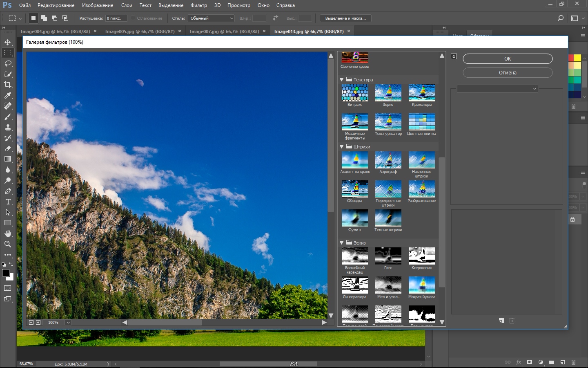Screen dimensions: 588x368
Task: Zoom in preview with plus button
Action: (x=38, y=323)
